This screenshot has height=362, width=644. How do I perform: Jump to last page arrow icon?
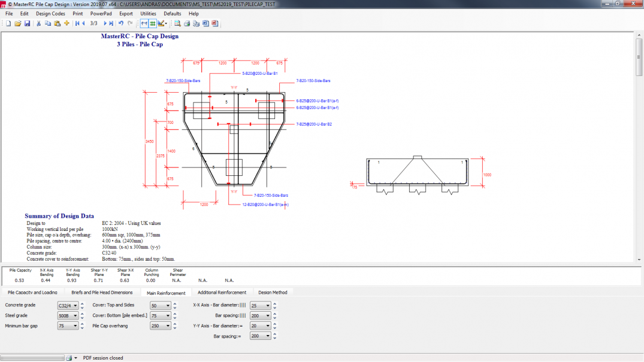coord(111,23)
